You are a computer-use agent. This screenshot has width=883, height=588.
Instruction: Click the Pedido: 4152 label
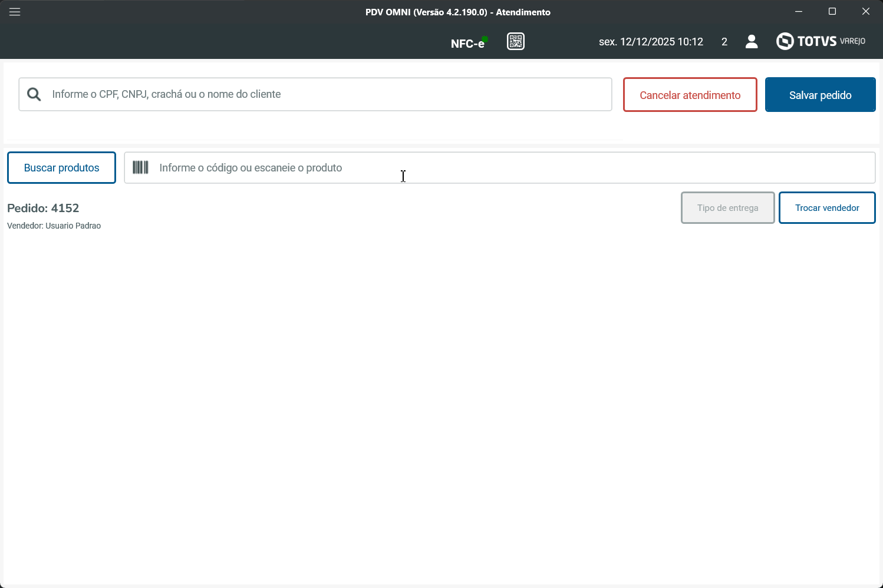coord(43,208)
